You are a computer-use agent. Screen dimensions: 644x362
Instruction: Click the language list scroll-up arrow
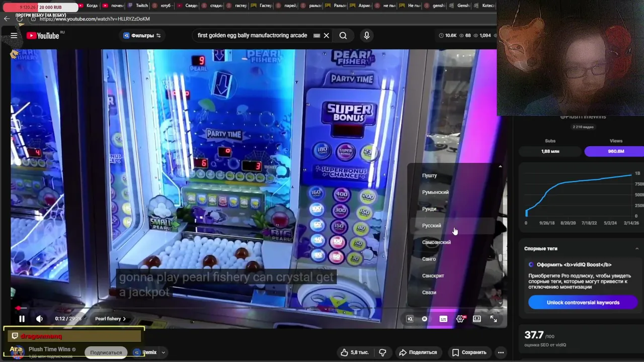(x=500, y=166)
